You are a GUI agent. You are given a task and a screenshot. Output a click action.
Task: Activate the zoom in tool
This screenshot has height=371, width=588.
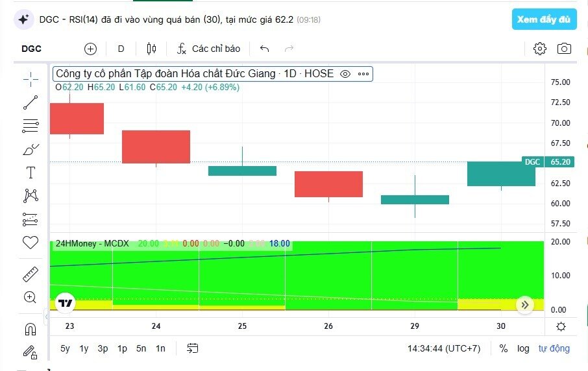click(x=30, y=297)
